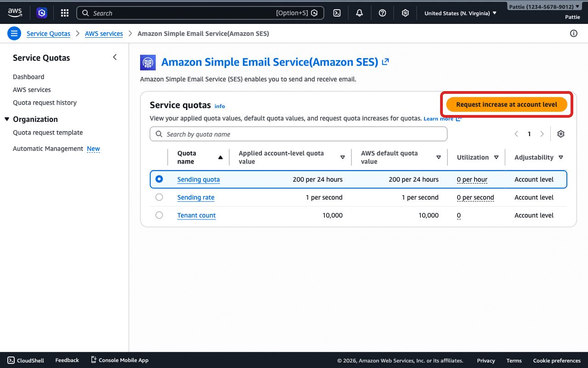
Task: Open external link icon beside SES title
Action: pyautogui.click(x=385, y=62)
